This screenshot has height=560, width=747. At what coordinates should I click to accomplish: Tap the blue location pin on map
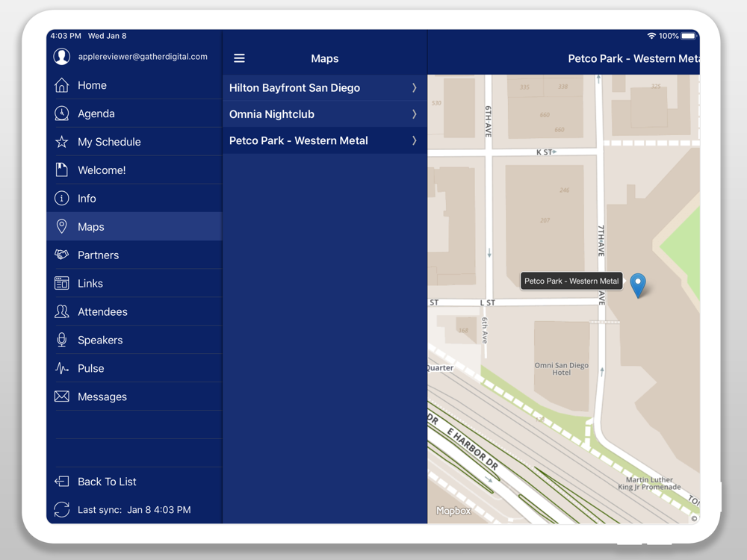[638, 286]
